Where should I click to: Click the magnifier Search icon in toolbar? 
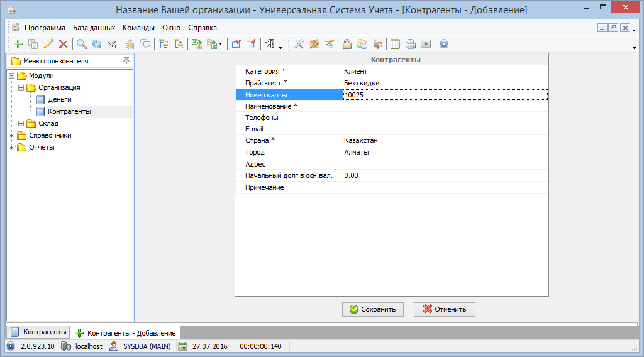click(x=82, y=44)
